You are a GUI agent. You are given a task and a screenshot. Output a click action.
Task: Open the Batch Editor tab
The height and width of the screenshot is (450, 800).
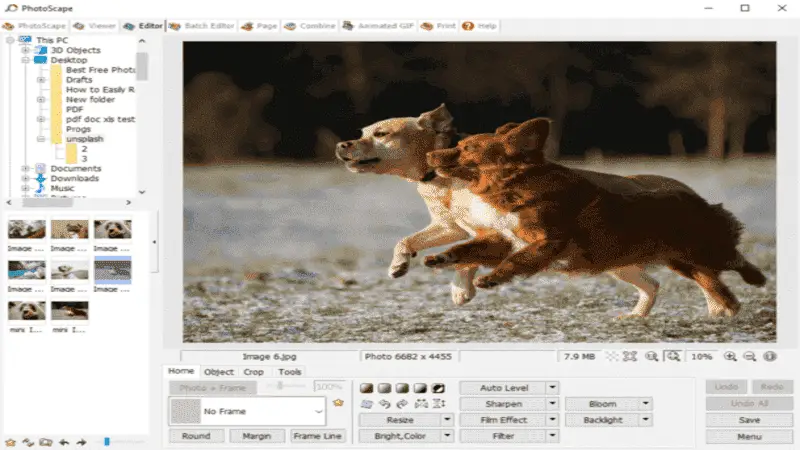point(203,26)
